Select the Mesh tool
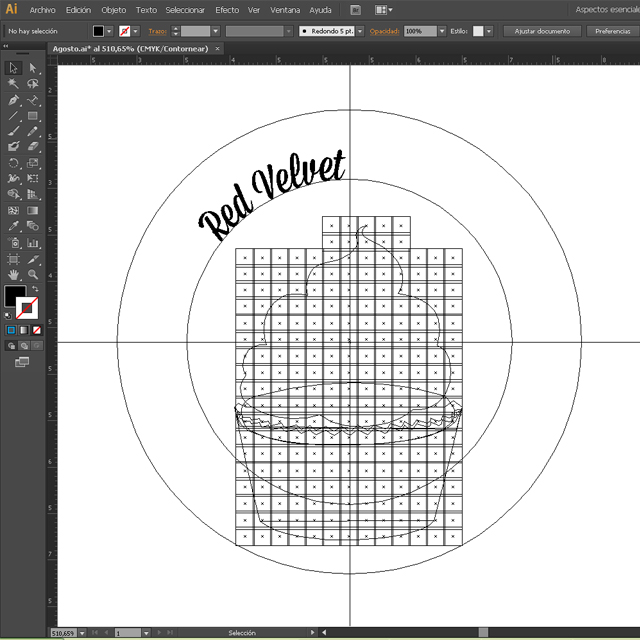Screen dimensions: 640x640 (13, 211)
